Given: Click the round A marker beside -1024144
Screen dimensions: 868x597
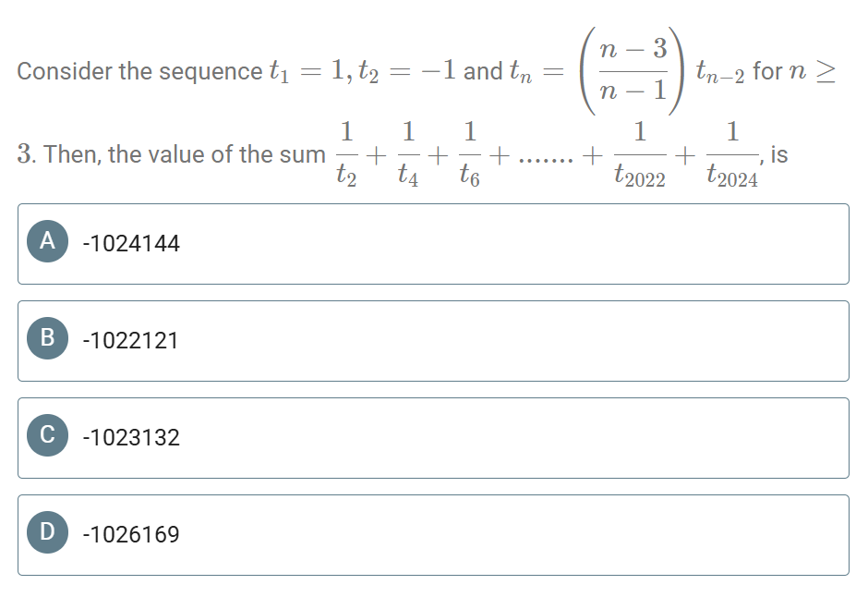Looking at the screenshot, I should [46, 243].
